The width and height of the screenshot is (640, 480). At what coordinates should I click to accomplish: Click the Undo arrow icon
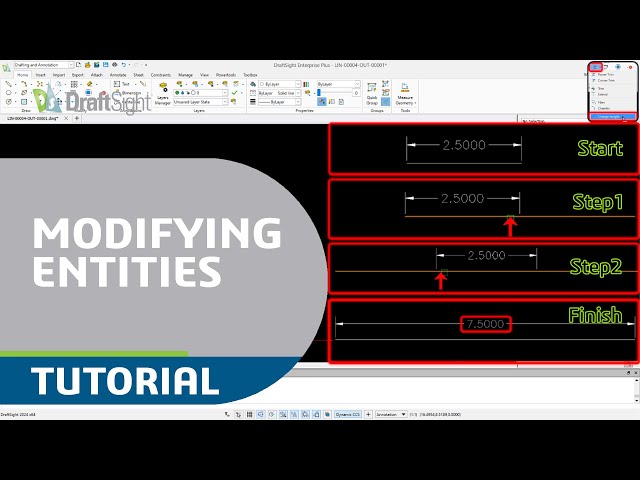pos(123,65)
